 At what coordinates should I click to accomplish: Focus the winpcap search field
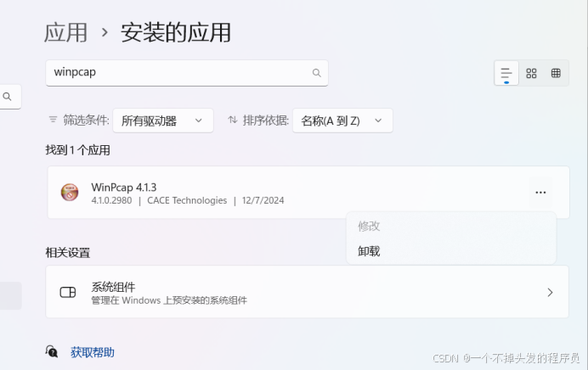click(187, 73)
